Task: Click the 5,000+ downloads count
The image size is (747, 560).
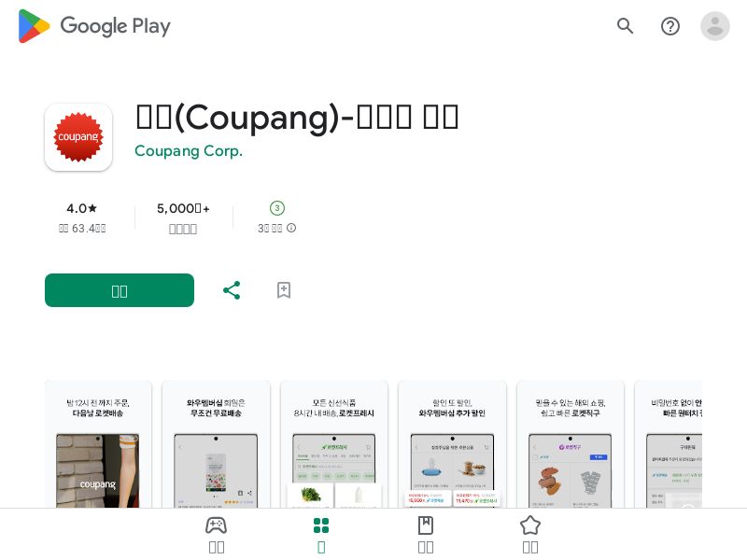Action: 183,208
